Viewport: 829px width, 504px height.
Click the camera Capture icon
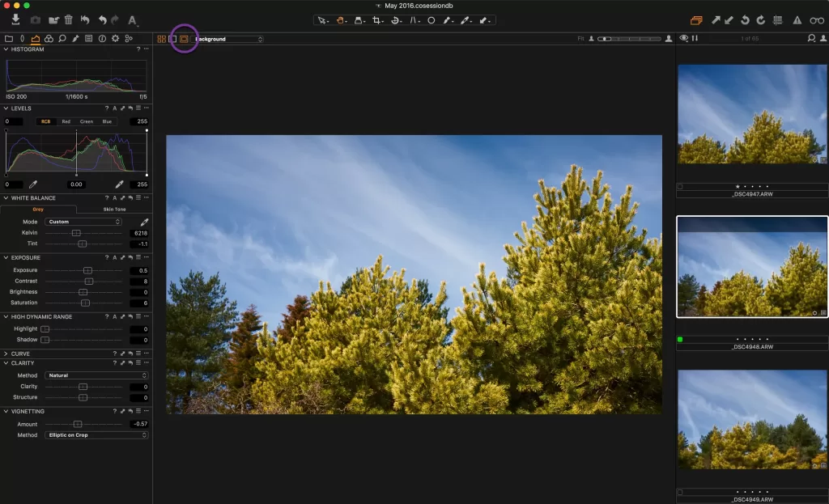tap(35, 20)
